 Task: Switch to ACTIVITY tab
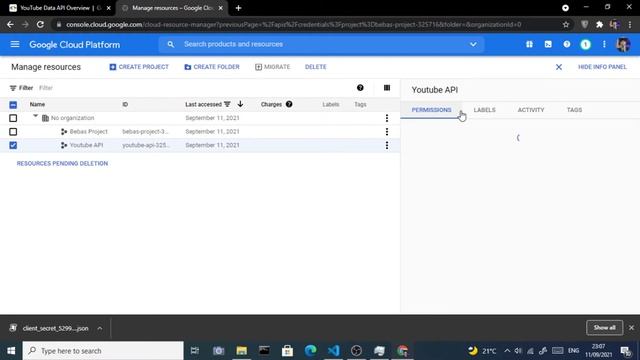point(531,110)
